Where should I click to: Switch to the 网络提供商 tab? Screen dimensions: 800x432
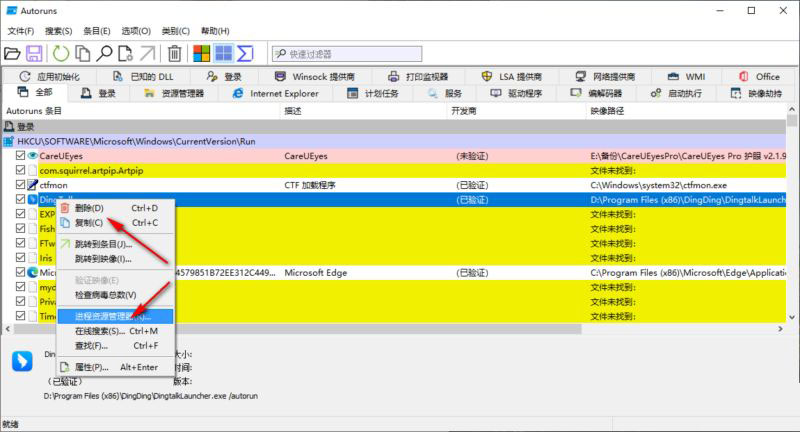(605, 77)
